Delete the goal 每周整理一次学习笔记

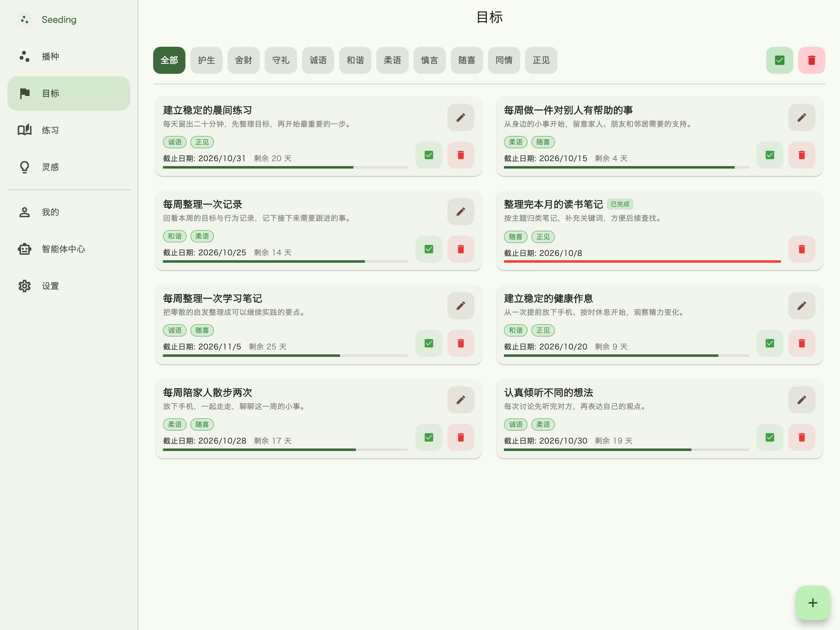click(460, 344)
